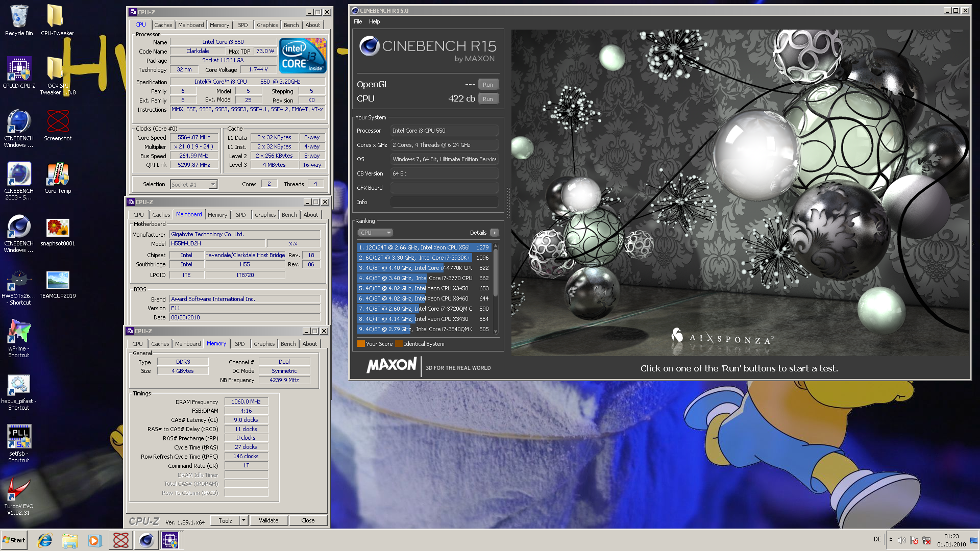
Task: Select ranking entry i7-4770K 822
Action: [x=424, y=268]
